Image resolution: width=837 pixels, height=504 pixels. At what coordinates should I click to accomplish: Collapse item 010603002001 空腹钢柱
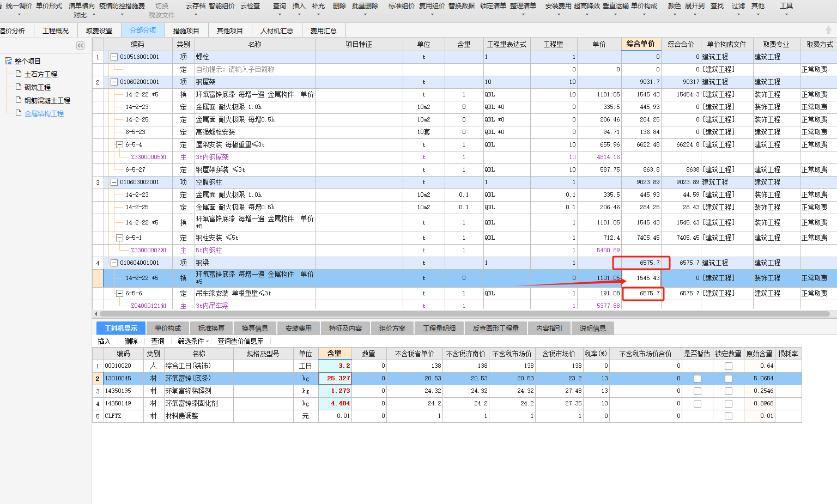[x=114, y=182]
